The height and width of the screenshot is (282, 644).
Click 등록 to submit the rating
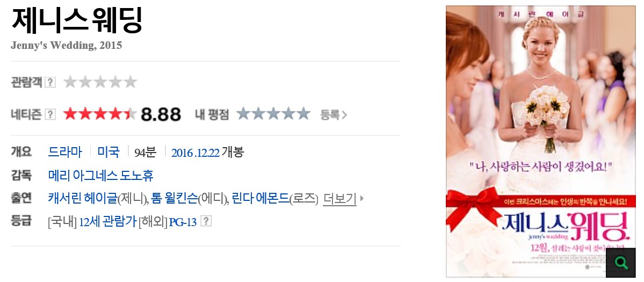pyautogui.click(x=334, y=115)
